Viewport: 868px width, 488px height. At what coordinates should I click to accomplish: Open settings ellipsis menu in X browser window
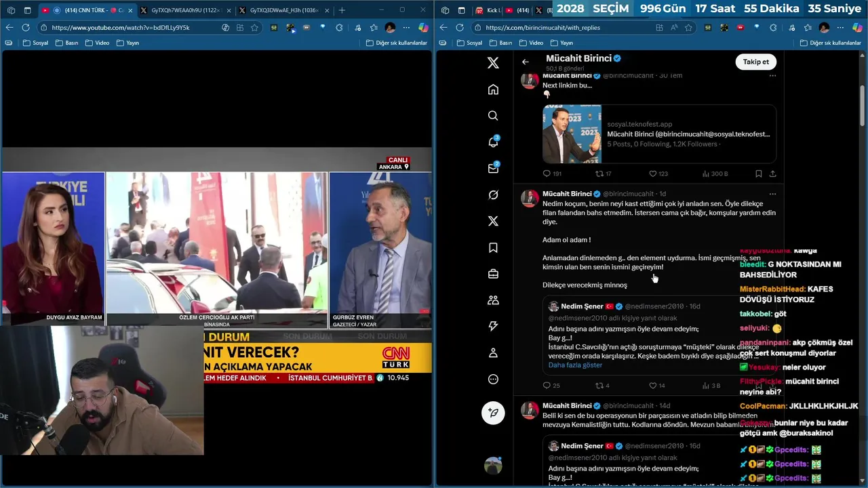pos(840,28)
